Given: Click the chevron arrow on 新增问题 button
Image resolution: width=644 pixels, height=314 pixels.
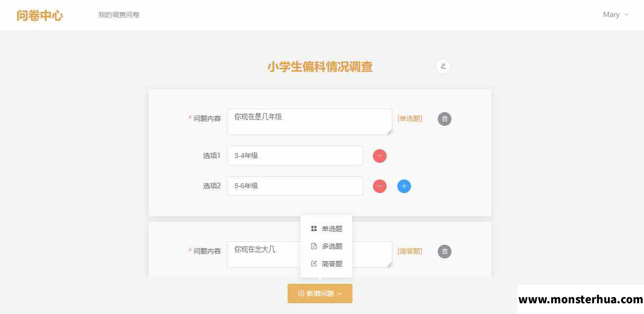Looking at the screenshot, I should 339,294.
